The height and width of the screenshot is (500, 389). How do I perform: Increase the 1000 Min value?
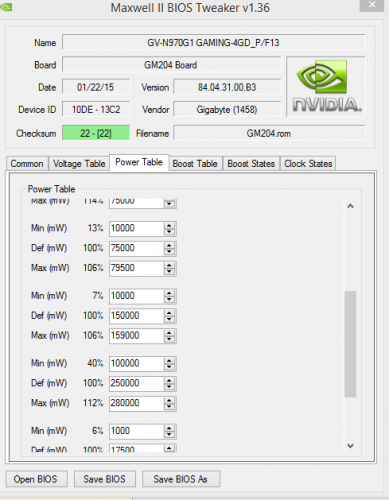pyautogui.click(x=169, y=428)
